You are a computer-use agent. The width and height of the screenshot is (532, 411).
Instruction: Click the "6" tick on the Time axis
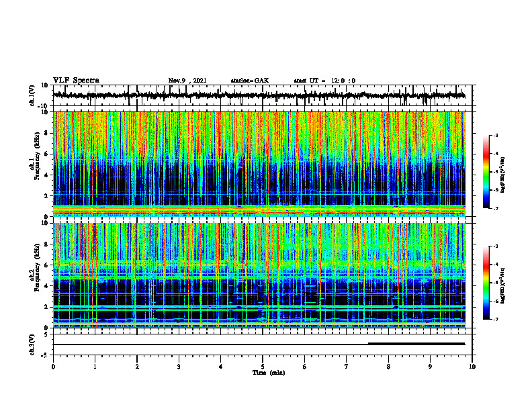click(x=305, y=367)
